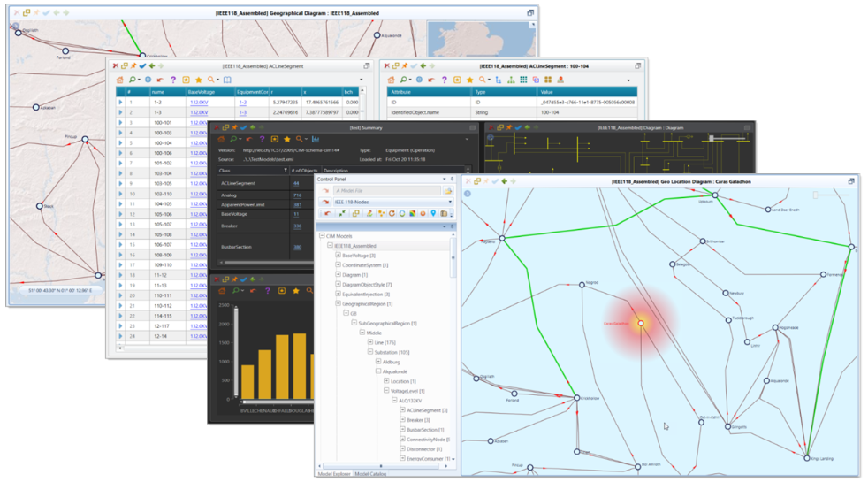Click green back arrow in Geo Location Diagram window
Viewport: 868px width, 482px height.
[x=504, y=181]
